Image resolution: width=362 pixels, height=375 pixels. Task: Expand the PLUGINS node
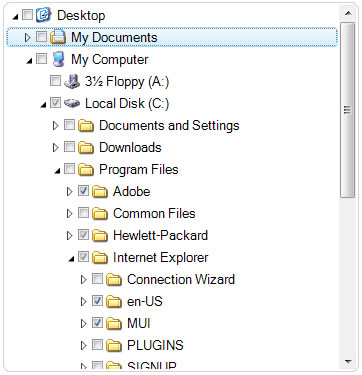[x=83, y=346]
